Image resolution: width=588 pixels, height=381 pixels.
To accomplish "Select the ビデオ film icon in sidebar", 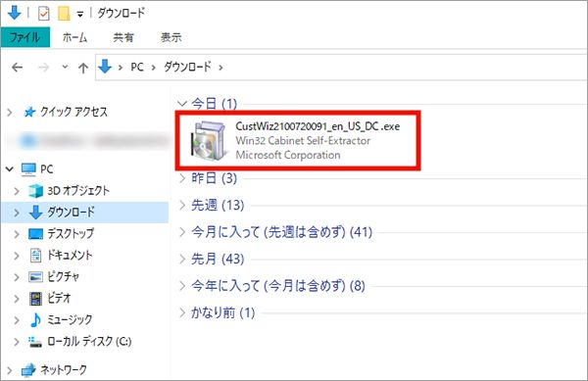I will pos(35,299).
